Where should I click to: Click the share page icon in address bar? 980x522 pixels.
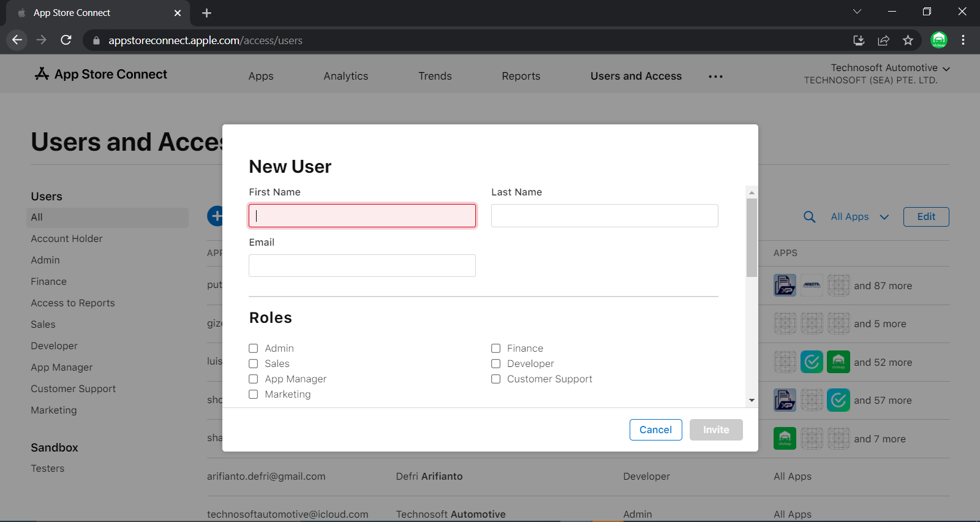click(883, 40)
